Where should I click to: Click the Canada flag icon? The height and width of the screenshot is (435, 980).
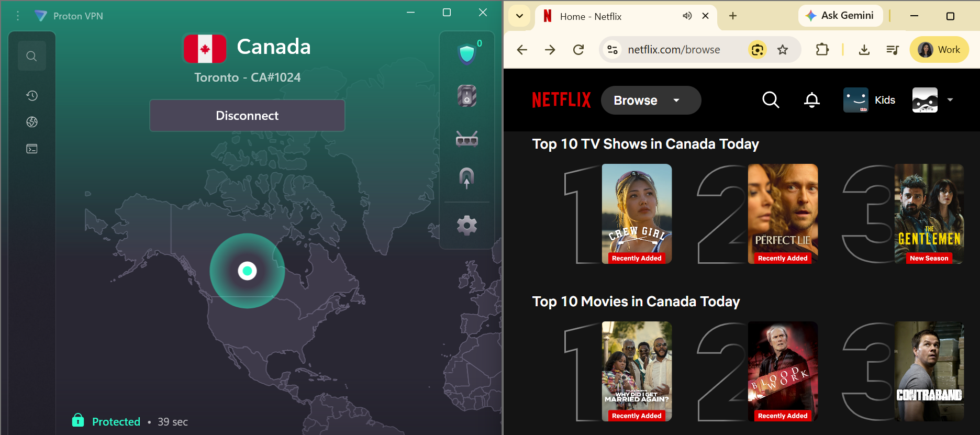(205, 49)
